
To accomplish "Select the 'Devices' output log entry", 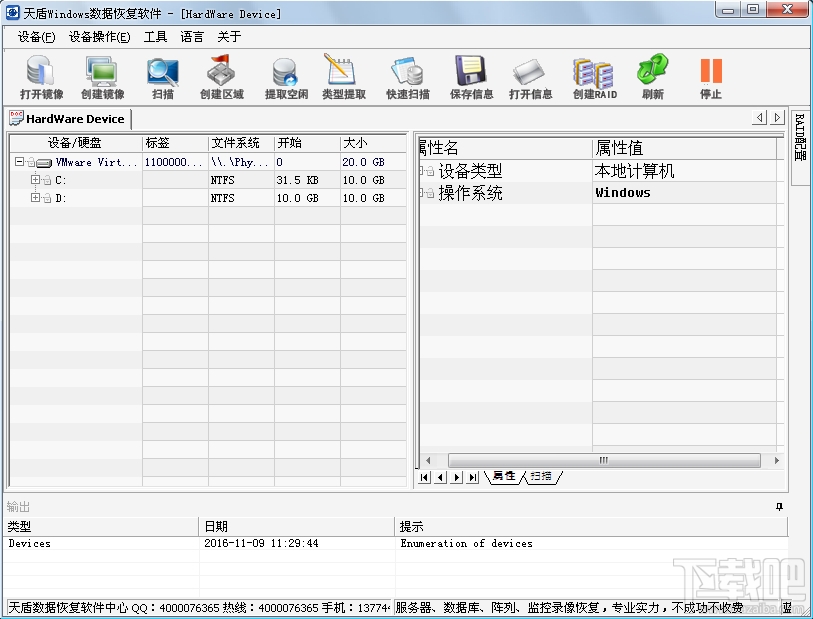I will click(30, 543).
